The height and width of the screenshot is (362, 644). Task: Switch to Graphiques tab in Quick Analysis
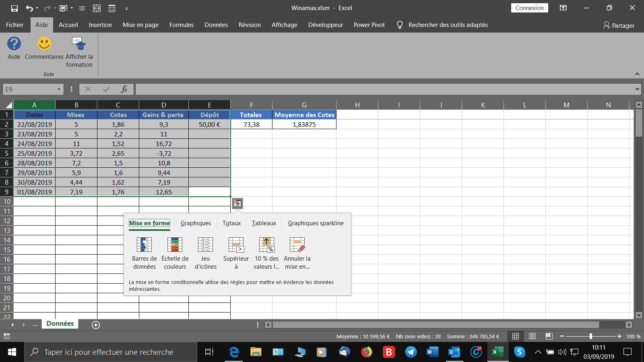(x=196, y=223)
